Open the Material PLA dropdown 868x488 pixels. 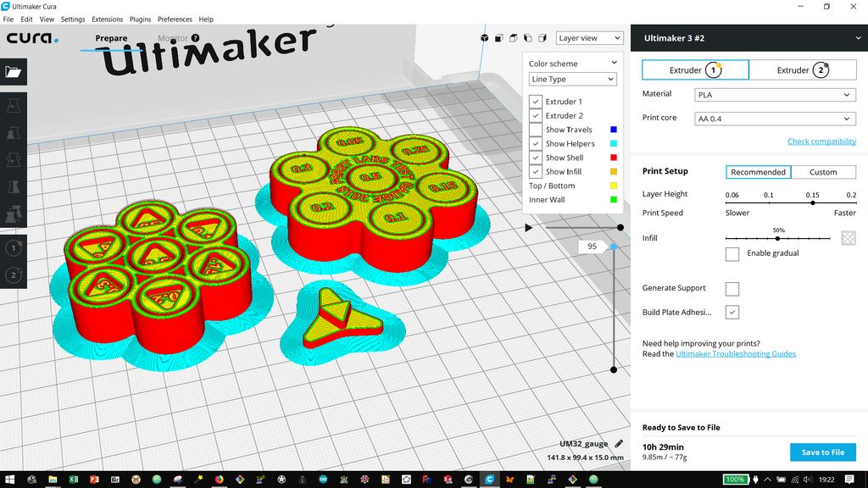775,95
